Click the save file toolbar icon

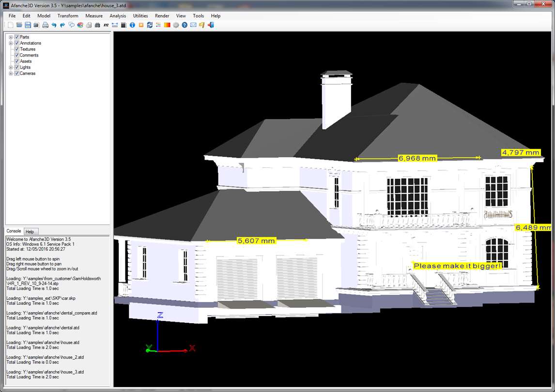pyautogui.click(x=28, y=25)
